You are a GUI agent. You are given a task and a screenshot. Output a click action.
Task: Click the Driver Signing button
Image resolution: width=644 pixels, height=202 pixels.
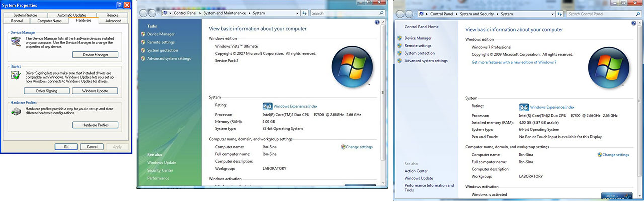click(46, 91)
